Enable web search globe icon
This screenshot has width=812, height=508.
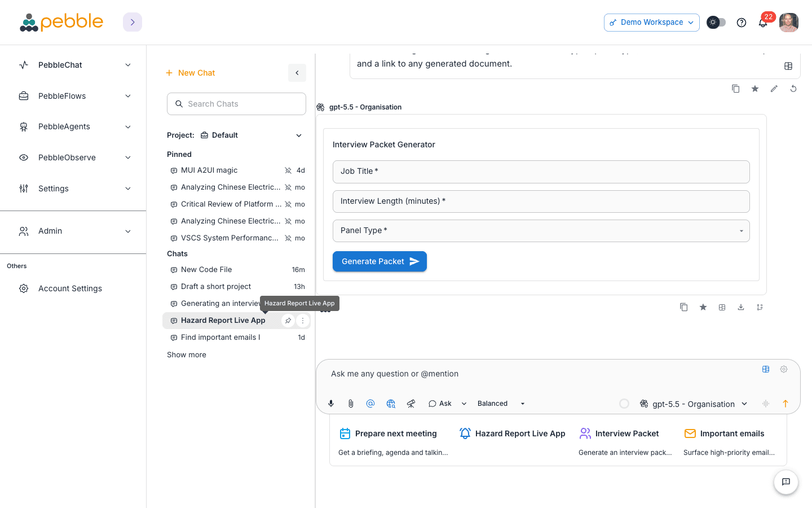click(x=391, y=404)
